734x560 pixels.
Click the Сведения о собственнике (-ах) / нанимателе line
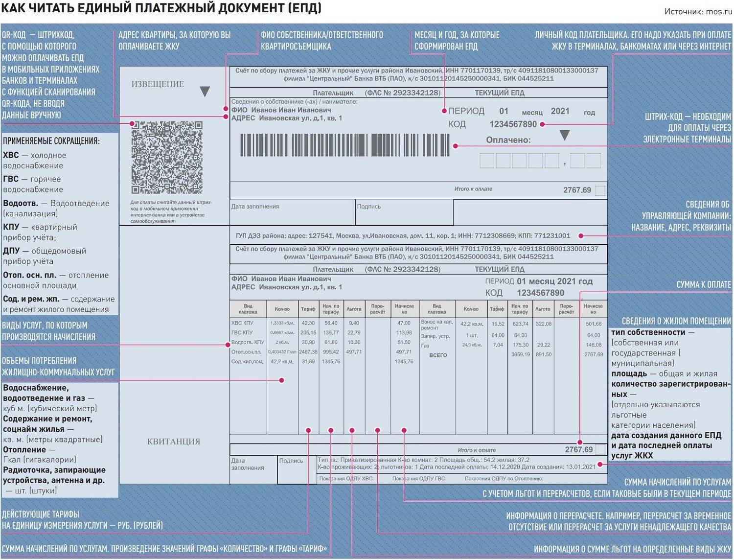point(294,102)
